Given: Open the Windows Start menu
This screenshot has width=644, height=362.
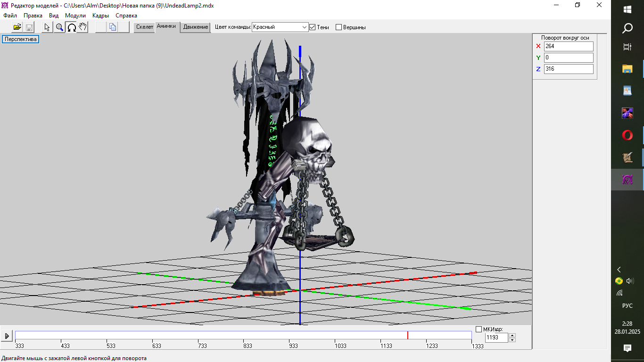Looking at the screenshot, I should [x=627, y=9].
